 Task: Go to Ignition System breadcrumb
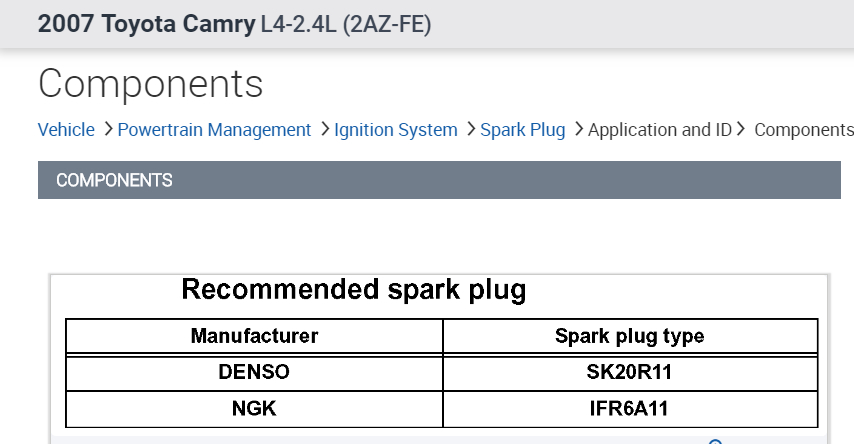click(x=395, y=130)
